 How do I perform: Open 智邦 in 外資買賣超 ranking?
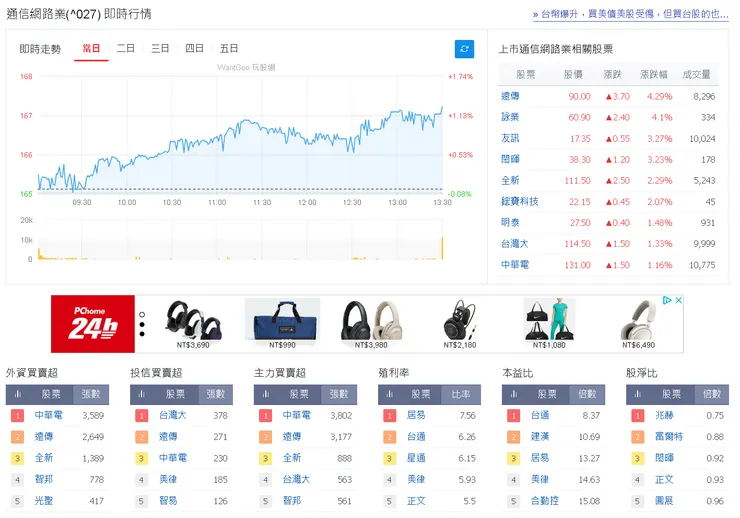[44, 479]
